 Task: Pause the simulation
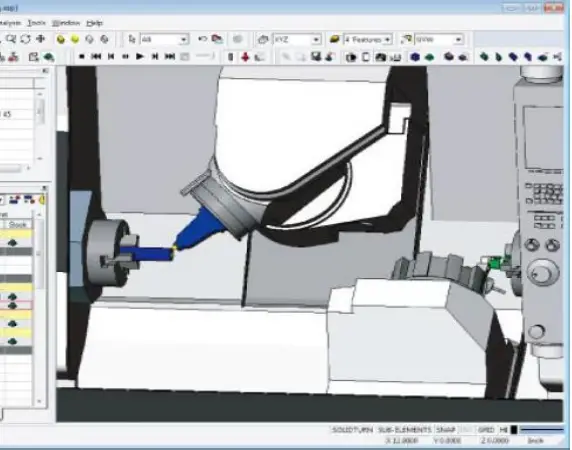(x=125, y=57)
